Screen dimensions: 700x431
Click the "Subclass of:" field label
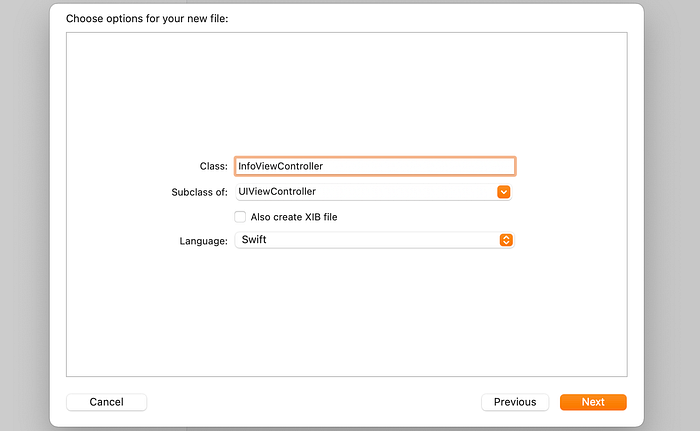tap(200, 192)
